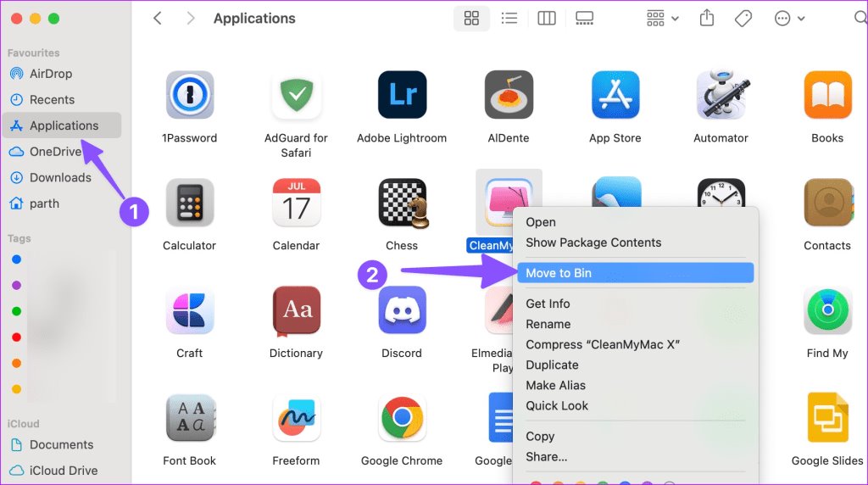Select the Discord app icon

402,310
